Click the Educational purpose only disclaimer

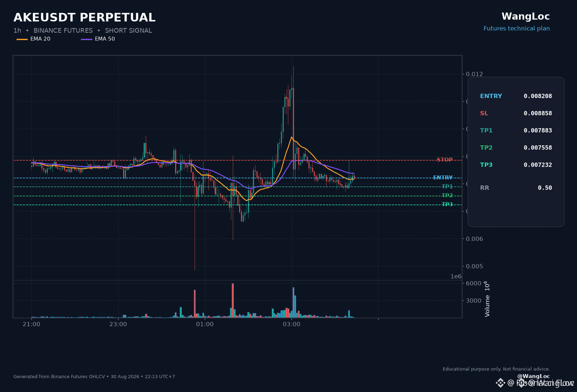coord(496,369)
